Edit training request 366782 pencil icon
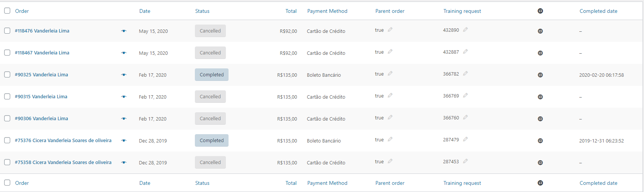Image resolution: width=644 pixels, height=192 pixels. 465,74
